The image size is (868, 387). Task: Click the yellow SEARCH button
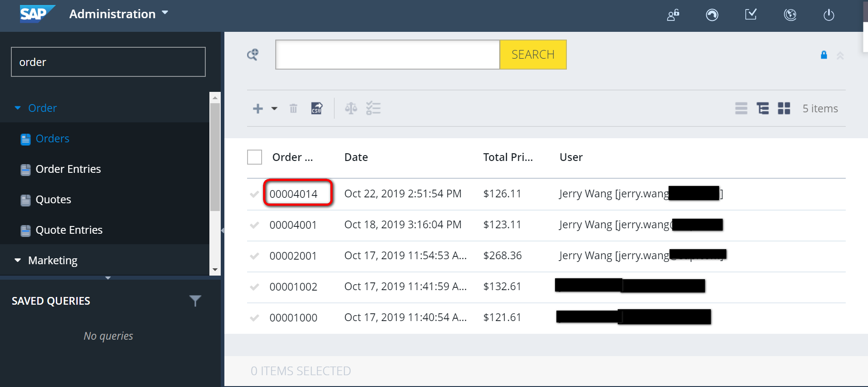coord(533,55)
